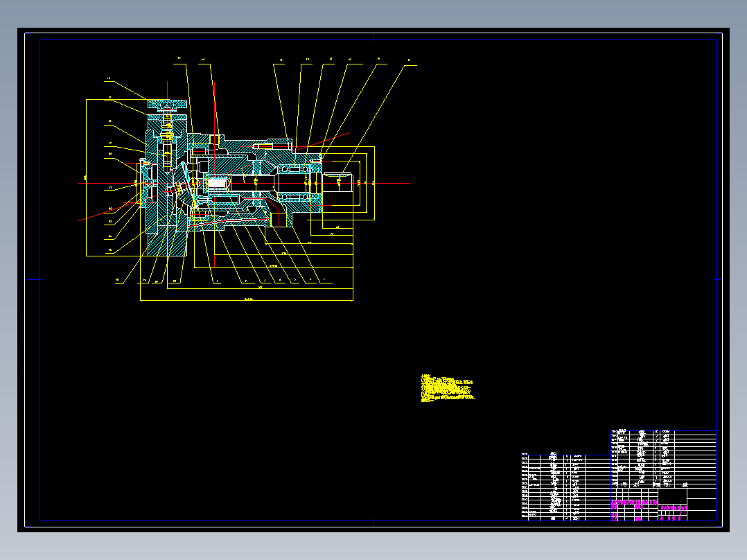Select the outermost vertical dimension line at shaft end
747x560 pixels.
click(x=374, y=183)
